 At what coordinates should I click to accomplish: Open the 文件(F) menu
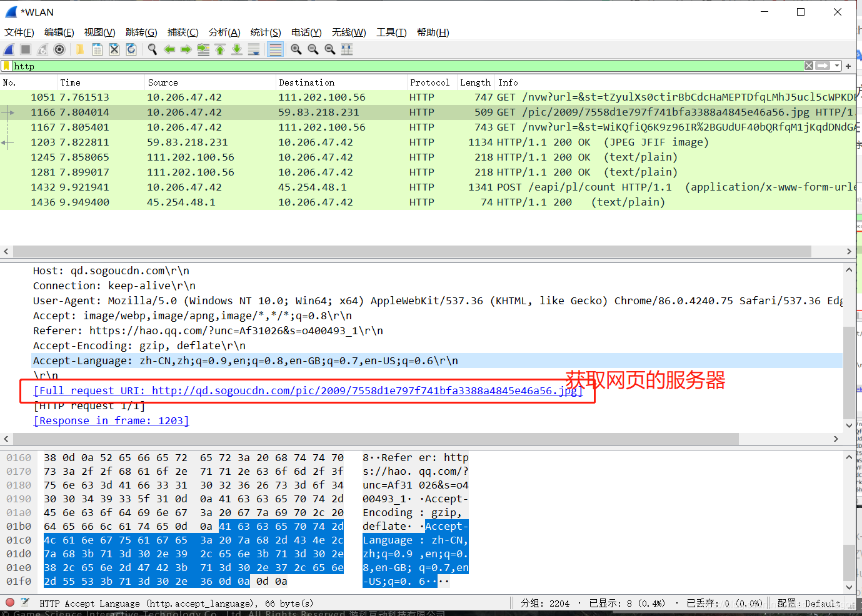19,32
